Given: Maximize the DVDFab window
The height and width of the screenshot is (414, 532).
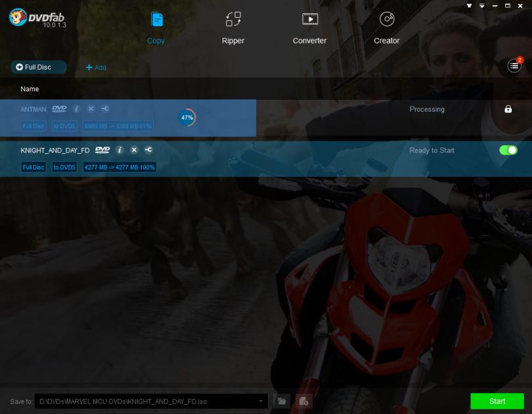Looking at the screenshot, I should pyautogui.click(x=508, y=6).
